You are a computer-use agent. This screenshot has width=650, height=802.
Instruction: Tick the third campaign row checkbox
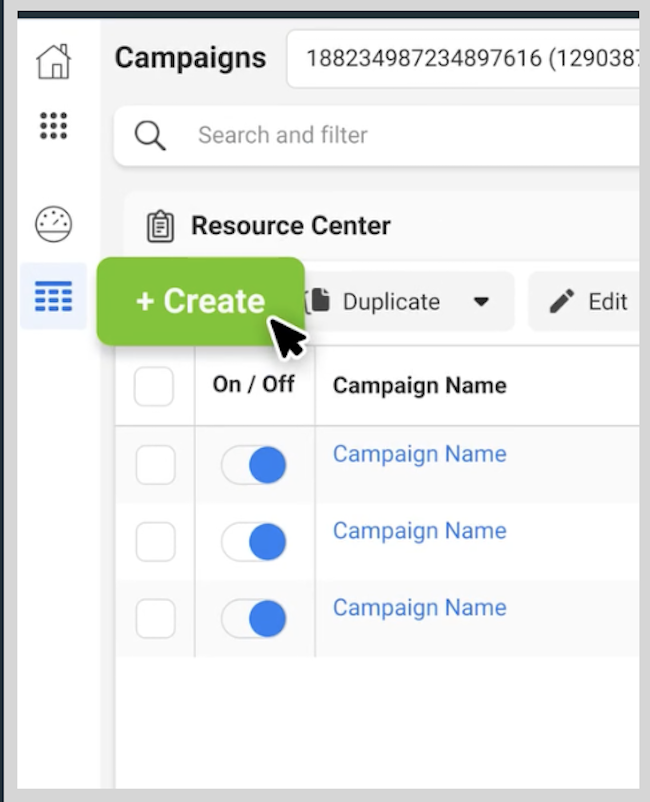pos(155,618)
